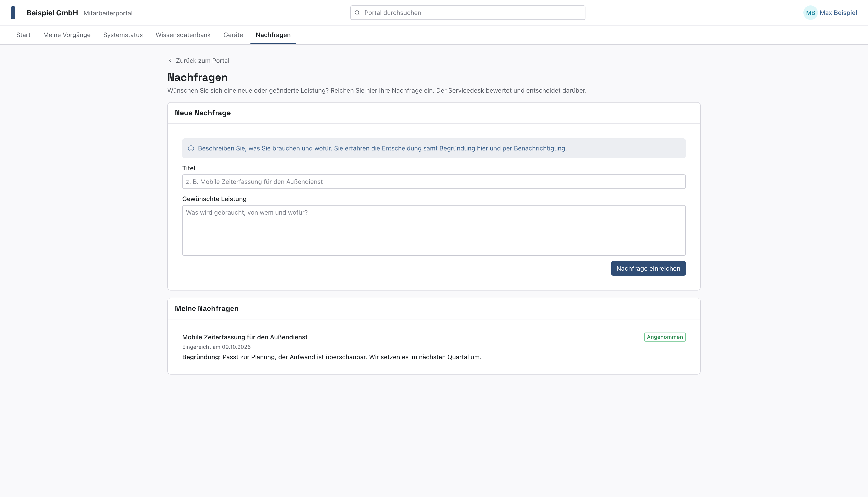Click the Gewünschte Leistung field label
The width and height of the screenshot is (868, 497).
214,199
